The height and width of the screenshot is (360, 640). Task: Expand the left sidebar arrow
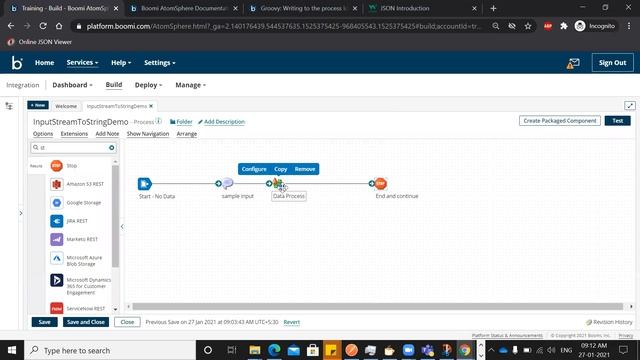21,213
